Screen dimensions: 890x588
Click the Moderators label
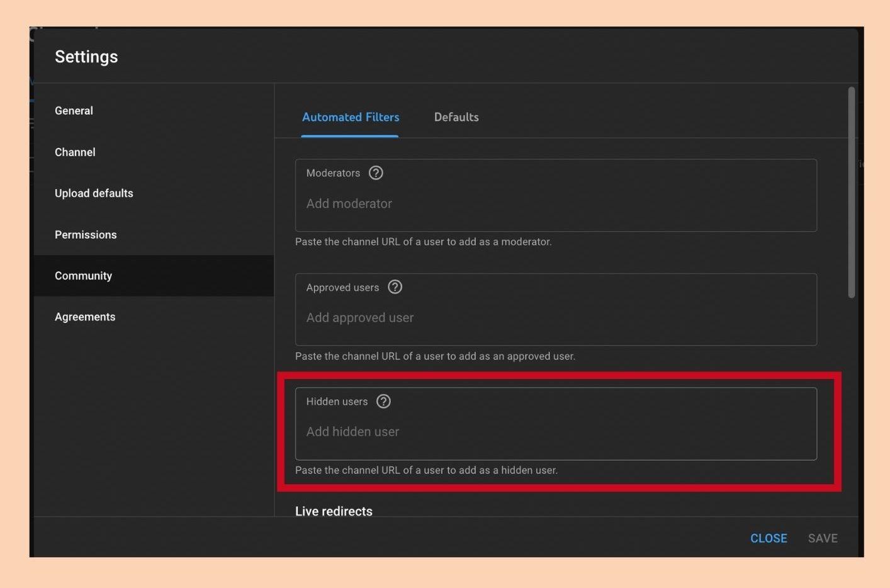coord(333,173)
